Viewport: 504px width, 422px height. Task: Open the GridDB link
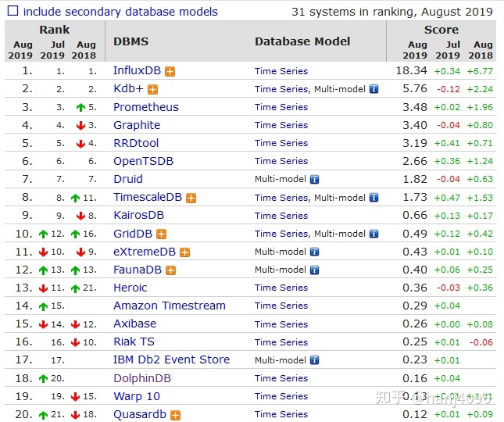coord(133,234)
